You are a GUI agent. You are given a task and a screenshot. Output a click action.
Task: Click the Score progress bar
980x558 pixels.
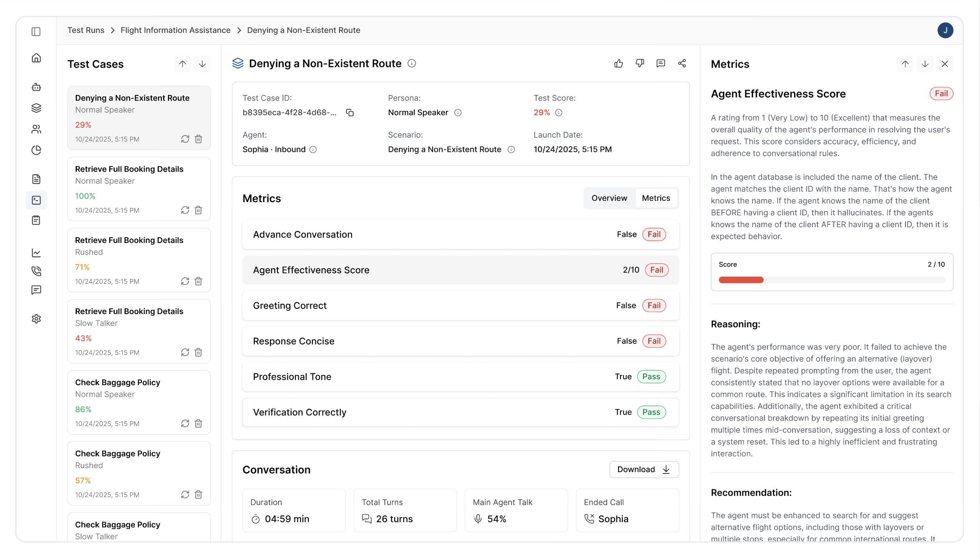(832, 280)
